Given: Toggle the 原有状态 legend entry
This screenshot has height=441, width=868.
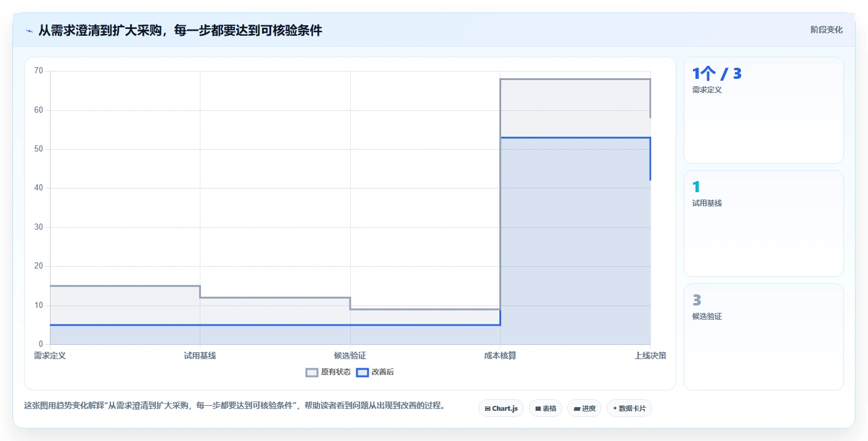Looking at the screenshot, I should coord(328,372).
